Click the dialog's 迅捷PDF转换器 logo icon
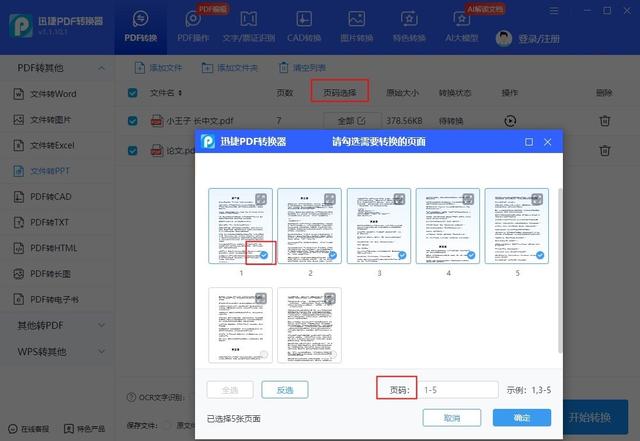This screenshot has width=640, height=441. point(208,142)
